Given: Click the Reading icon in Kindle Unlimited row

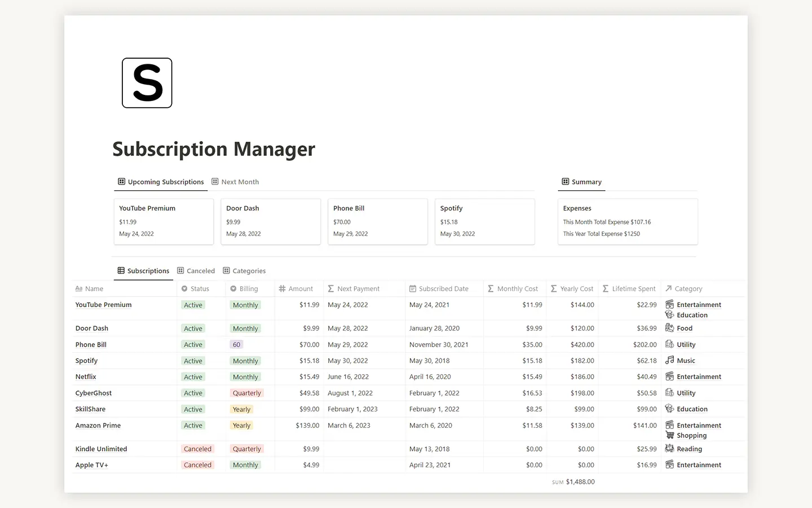Looking at the screenshot, I should (x=669, y=448).
